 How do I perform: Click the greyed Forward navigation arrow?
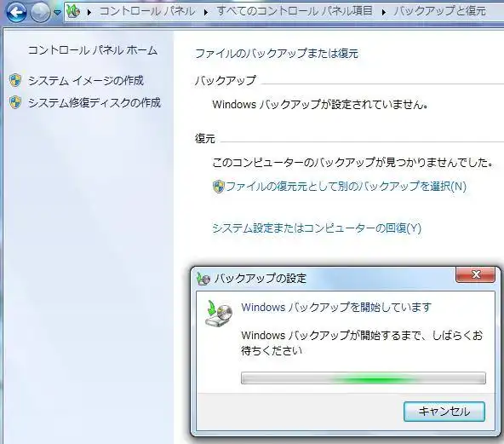[40, 12]
